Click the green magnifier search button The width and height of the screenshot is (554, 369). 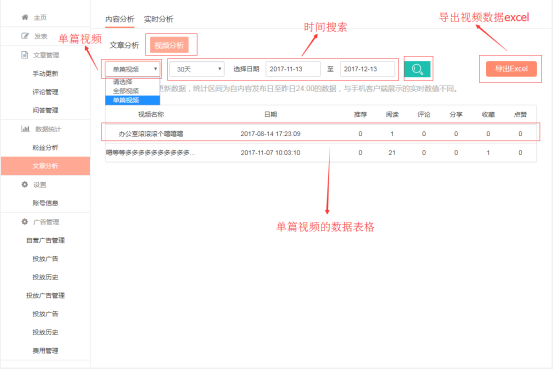[417, 69]
